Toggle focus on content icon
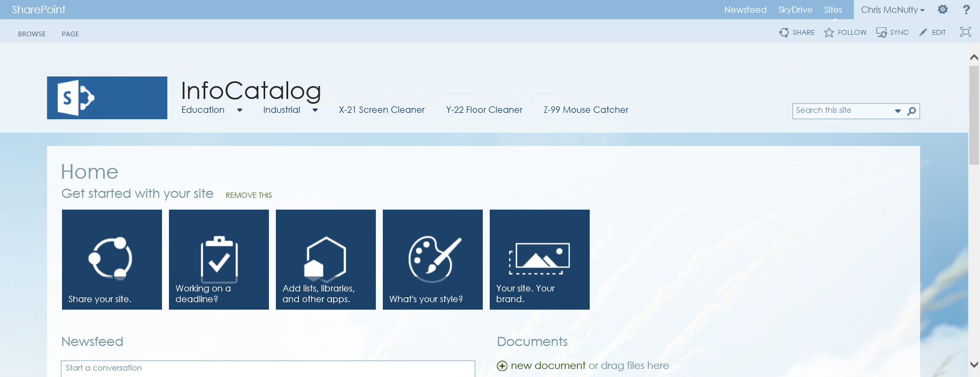980x377 pixels. (966, 32)
